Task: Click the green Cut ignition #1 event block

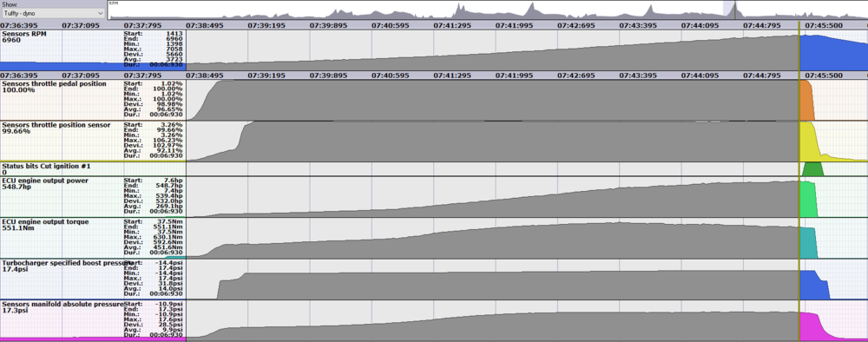Action: click(x=812, y=169)
